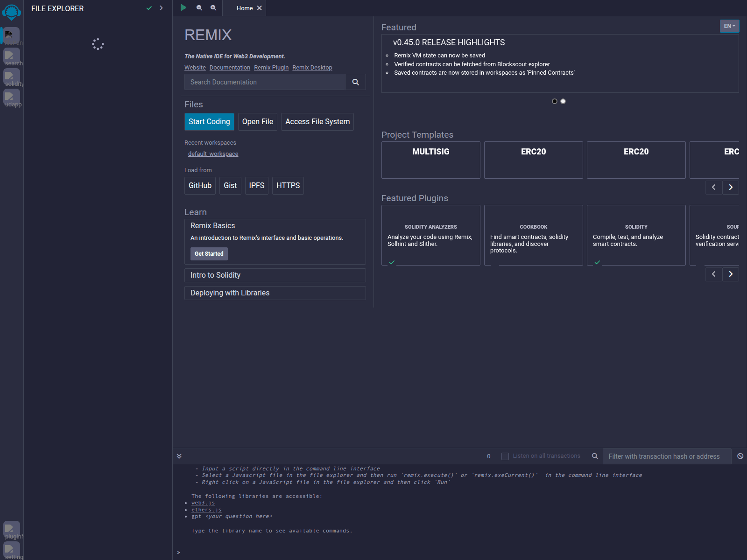Select the third project template card, ERC20
747x560 pixels.
(x=636, y=160)
